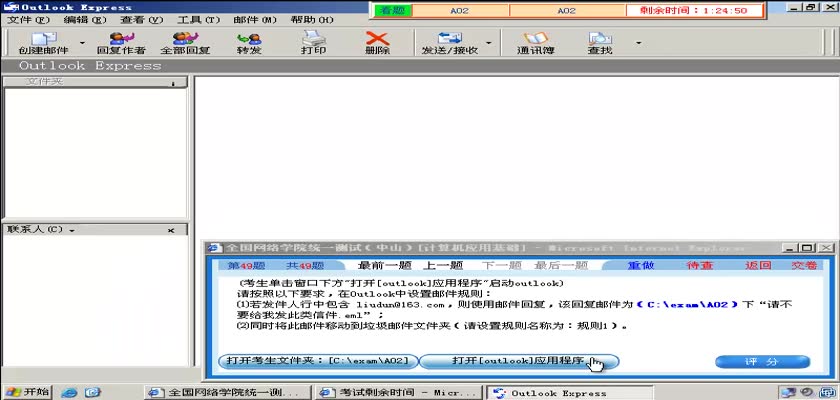The height and width of the screenshot is (400, 840).
Task: Click the 共49题 total questions label
Action: pos(305,265)
